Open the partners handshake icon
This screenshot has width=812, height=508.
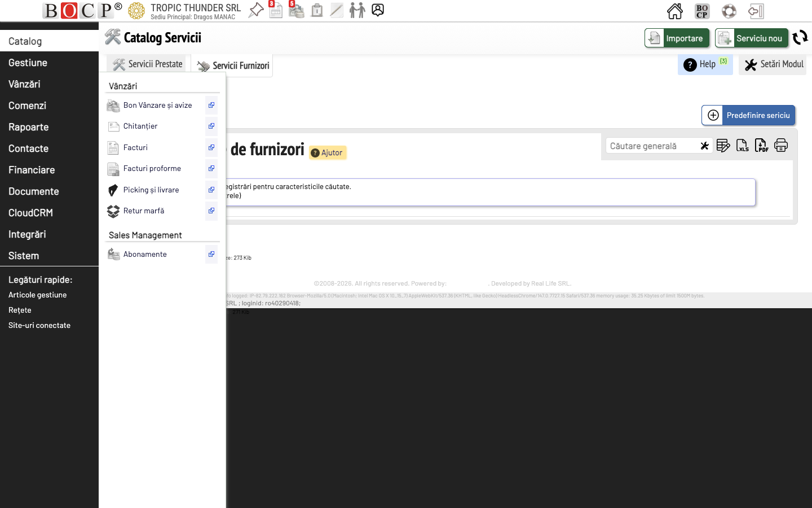357,10
